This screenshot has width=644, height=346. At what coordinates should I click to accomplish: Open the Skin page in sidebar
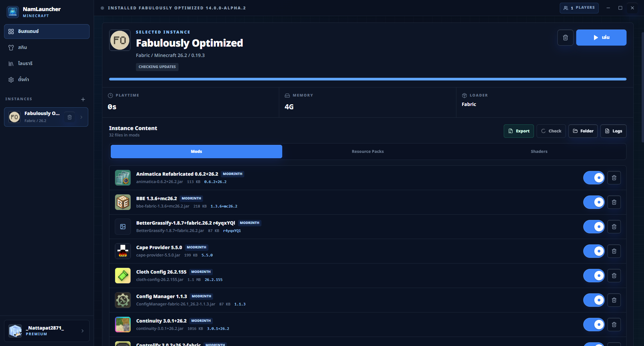pos(47,48)
